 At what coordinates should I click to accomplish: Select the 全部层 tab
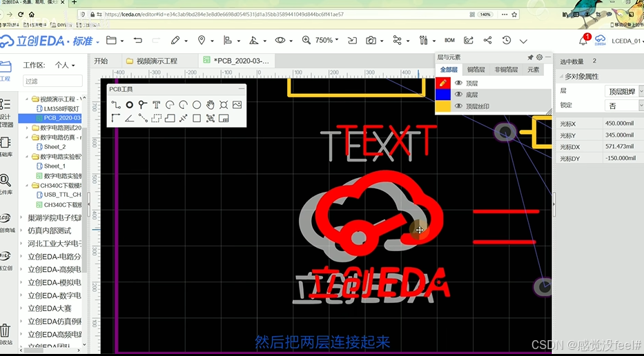point(449,70)
